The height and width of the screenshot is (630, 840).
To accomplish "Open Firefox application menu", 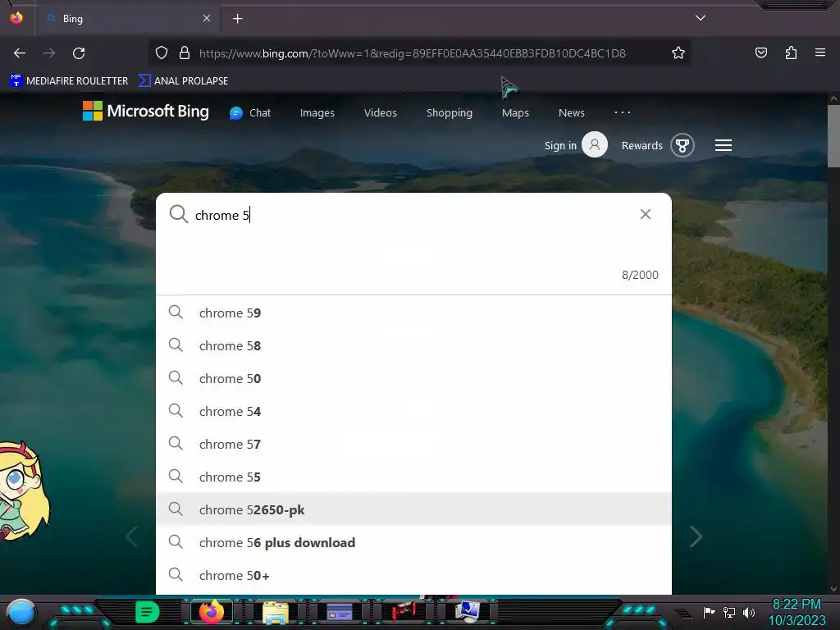I will [820, 53].
